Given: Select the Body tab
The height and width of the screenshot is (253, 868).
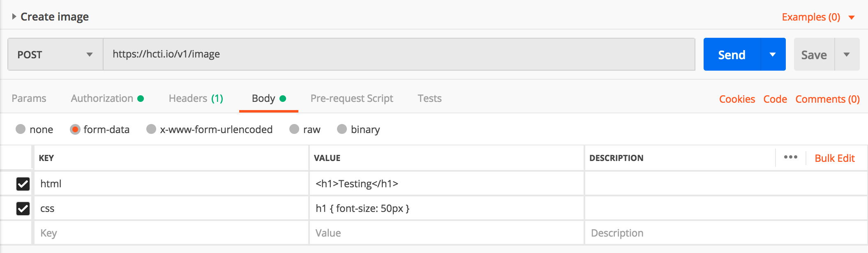Looking at the screenshot, I should 269,99.
